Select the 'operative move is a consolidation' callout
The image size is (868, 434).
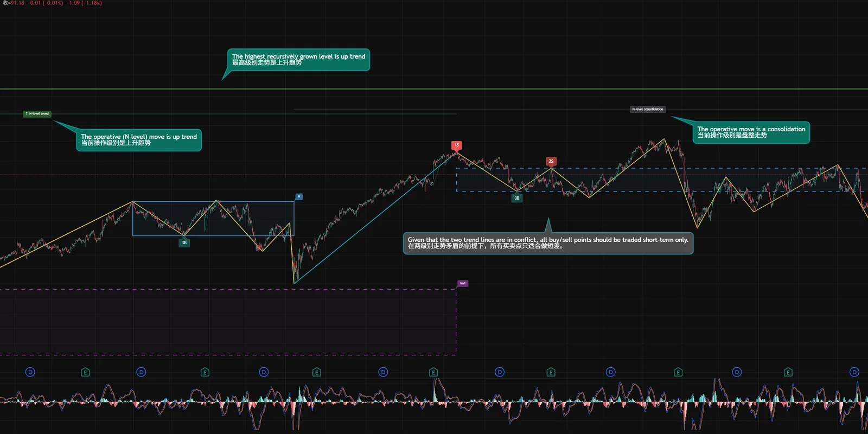click(751, 132)
